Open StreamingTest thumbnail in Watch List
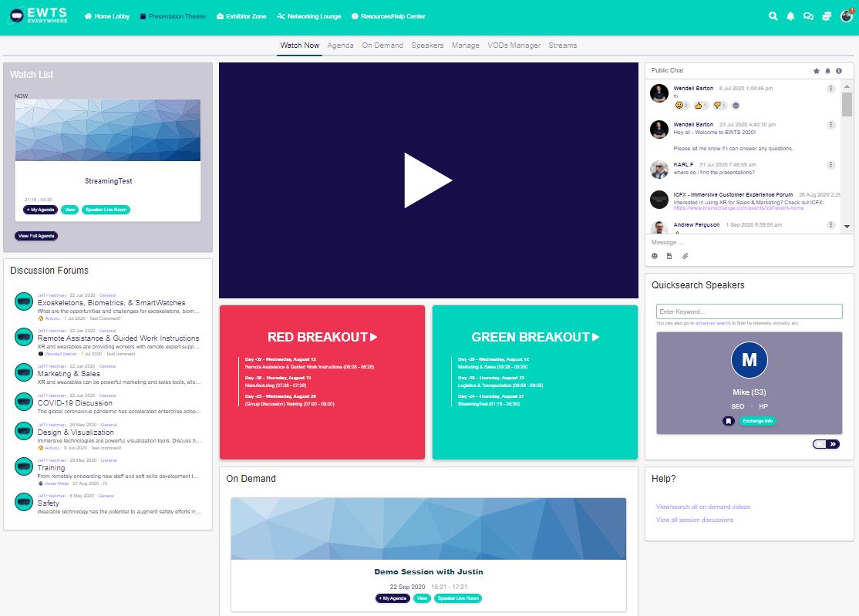Image resolution: width=859 pixels, height=616 pixels. (x=108, y=130)
